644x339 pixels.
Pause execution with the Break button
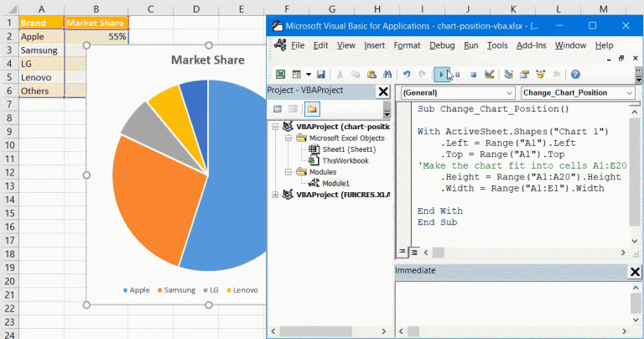click(x=458, y=75)
